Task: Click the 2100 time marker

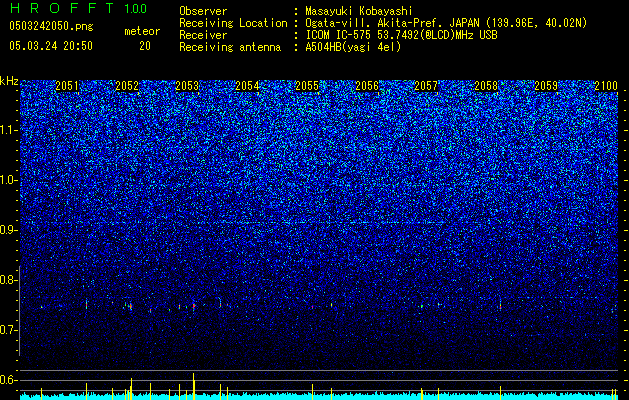Action: point(606,86)
